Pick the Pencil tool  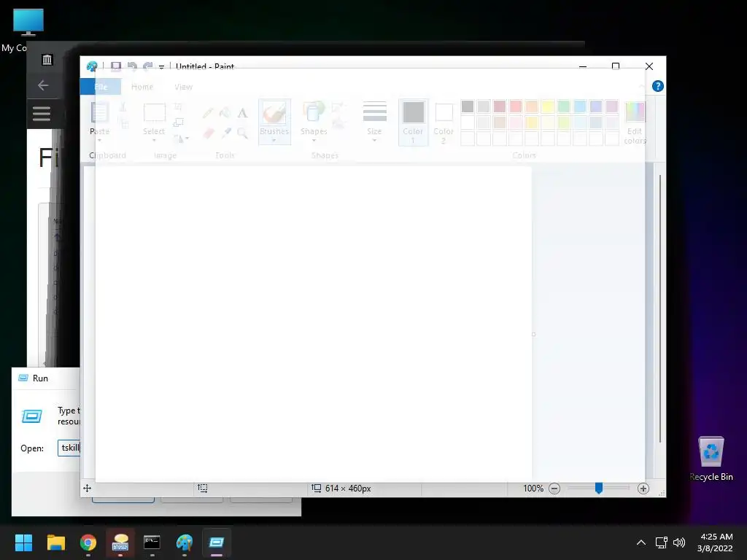coord(208,113)
